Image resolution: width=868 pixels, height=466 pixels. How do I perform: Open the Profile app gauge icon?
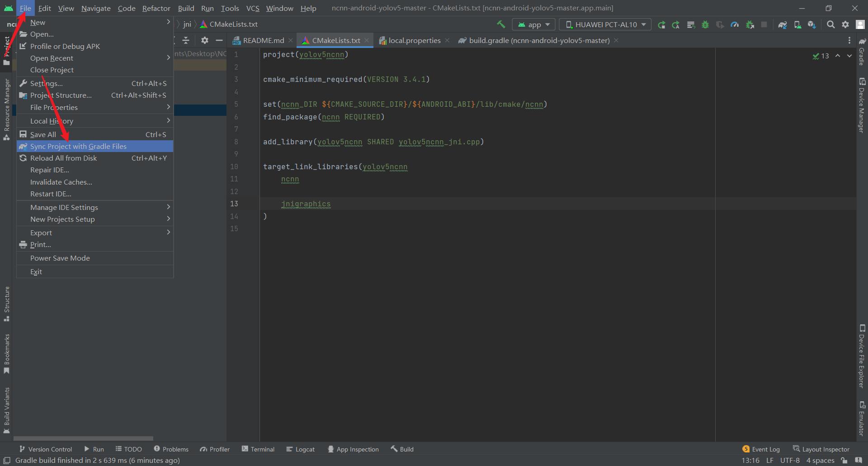pyautogui.click(x=735, y=24)
